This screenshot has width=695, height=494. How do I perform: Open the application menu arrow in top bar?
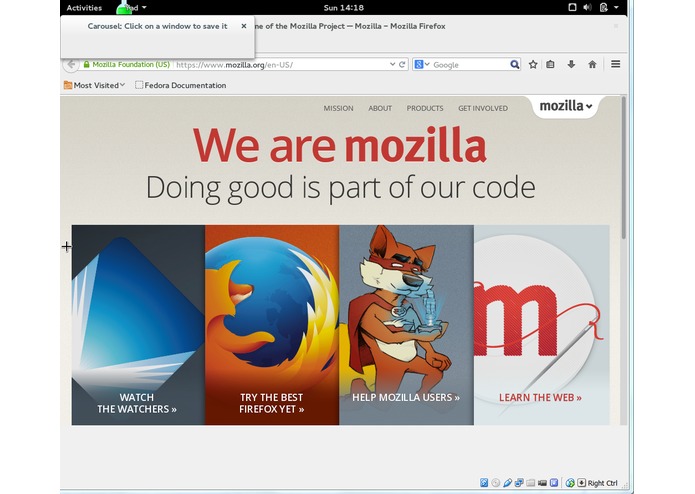click(x=144, y=8)
